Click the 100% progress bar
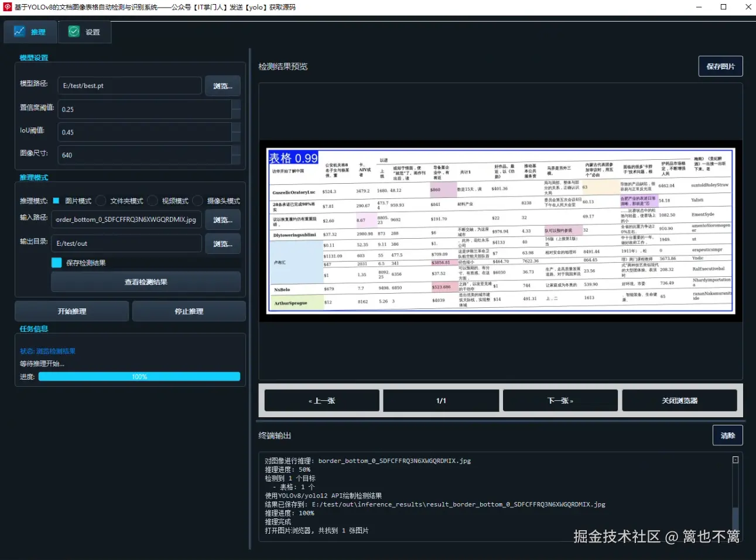This screenshot has height=560, width=756. pos(139,377)
